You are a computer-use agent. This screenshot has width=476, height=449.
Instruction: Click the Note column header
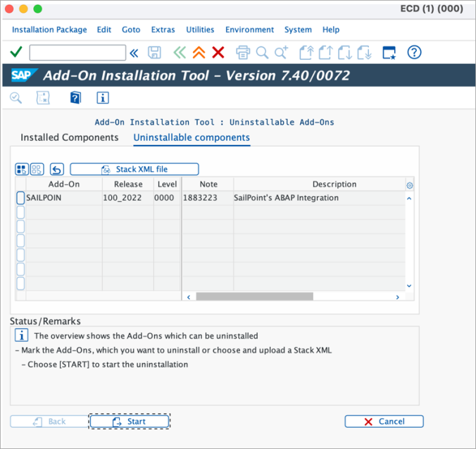click(x=208, y=184)
